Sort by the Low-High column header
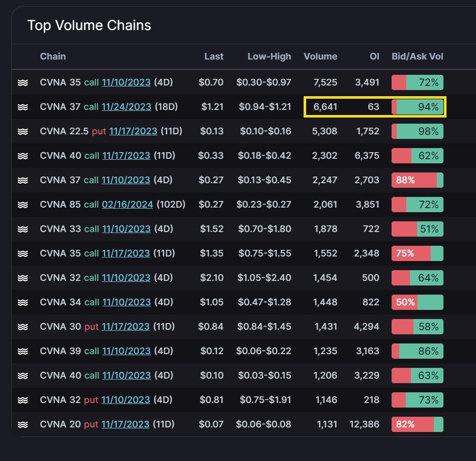Image resolution: width=476 pixels, height=461 pixels. [269, 56]
